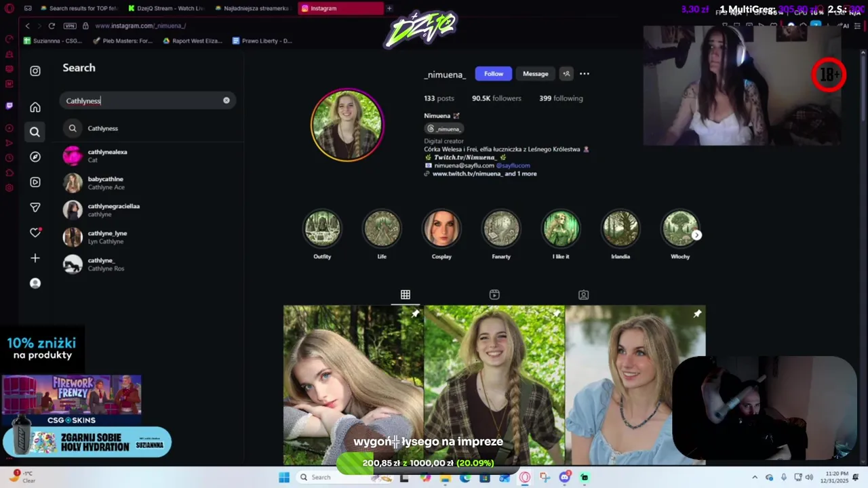The width and height of the screenshot is (868, 488).
Task: Show more highlights with the right arrow
Action: tap(696, 235)
